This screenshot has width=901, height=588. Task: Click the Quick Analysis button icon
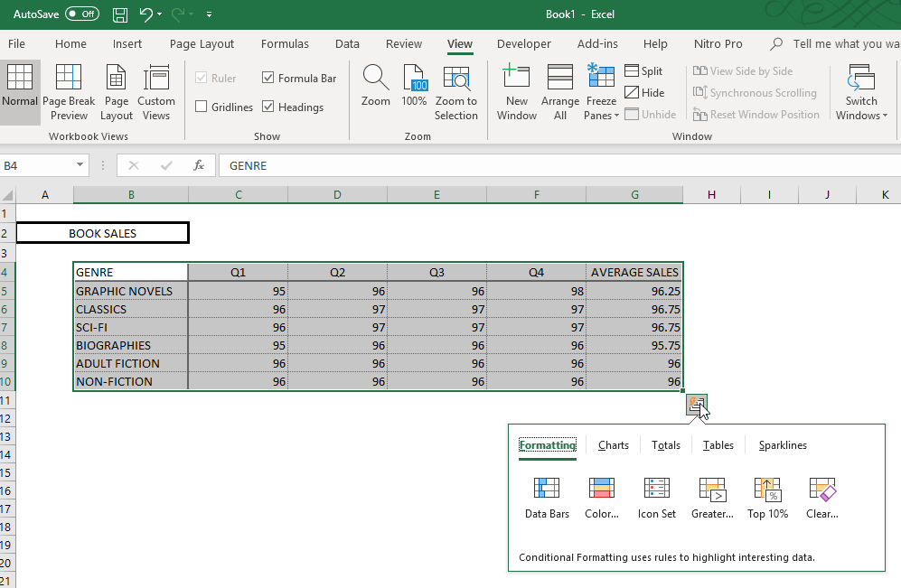click(697, 405)
